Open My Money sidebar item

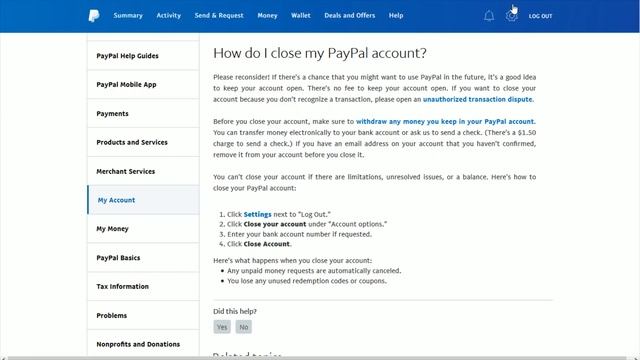143,229
